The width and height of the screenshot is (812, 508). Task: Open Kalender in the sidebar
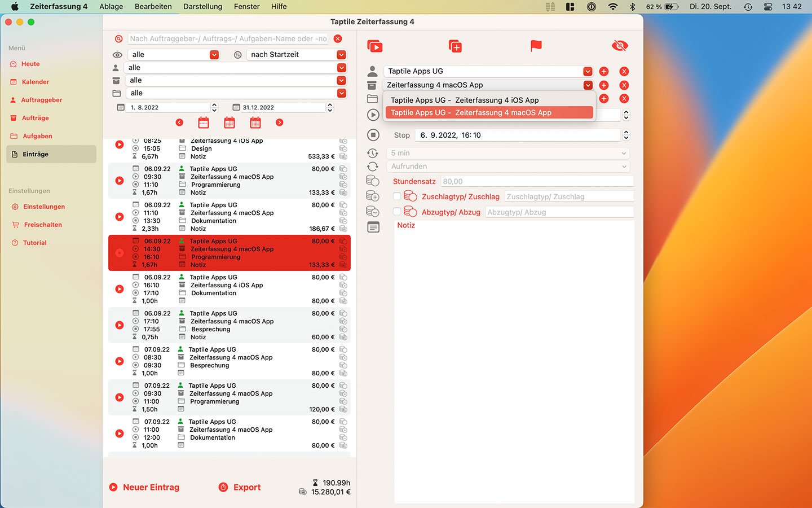pos(36,82)
